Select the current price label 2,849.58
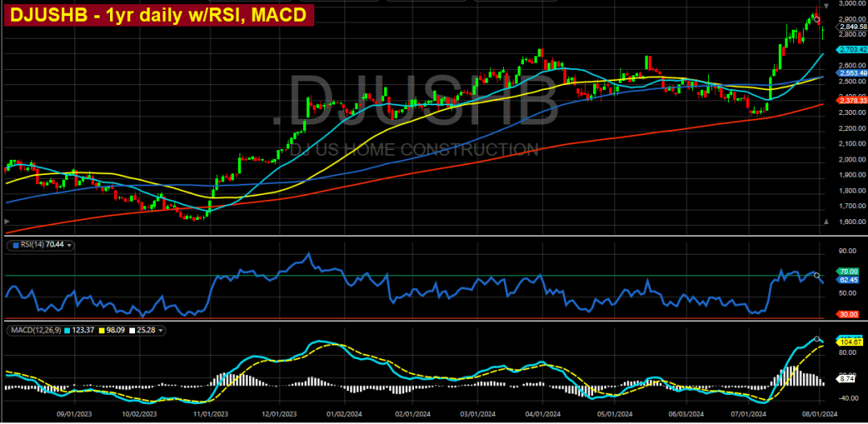This screenshot has width=868, height=424. [x=851, y=26]
